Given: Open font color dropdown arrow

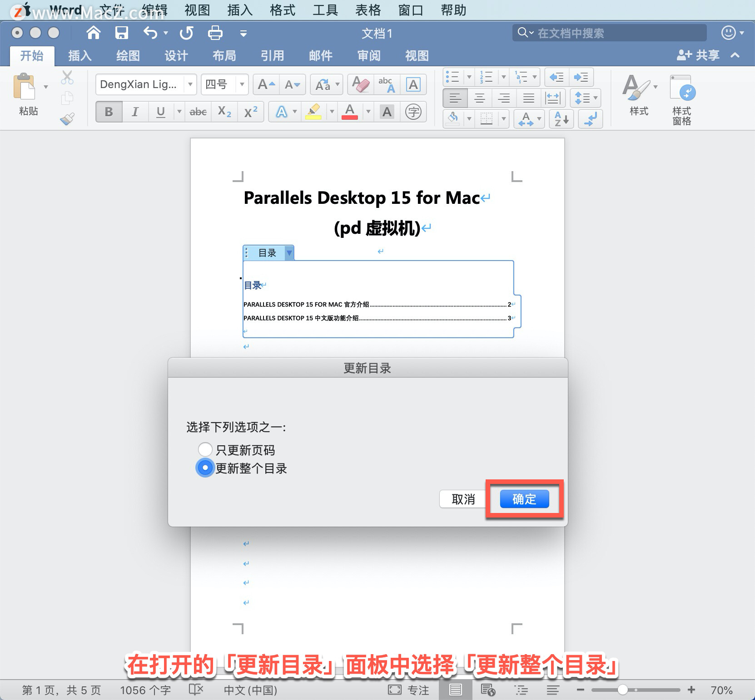Looking at the screenshot, I should [x=368, y=112].
